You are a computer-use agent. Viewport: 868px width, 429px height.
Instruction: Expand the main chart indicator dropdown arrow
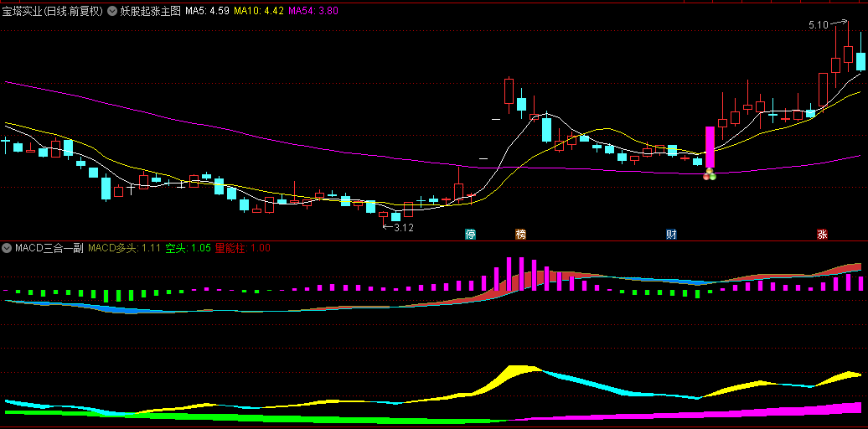click(111, 11)
